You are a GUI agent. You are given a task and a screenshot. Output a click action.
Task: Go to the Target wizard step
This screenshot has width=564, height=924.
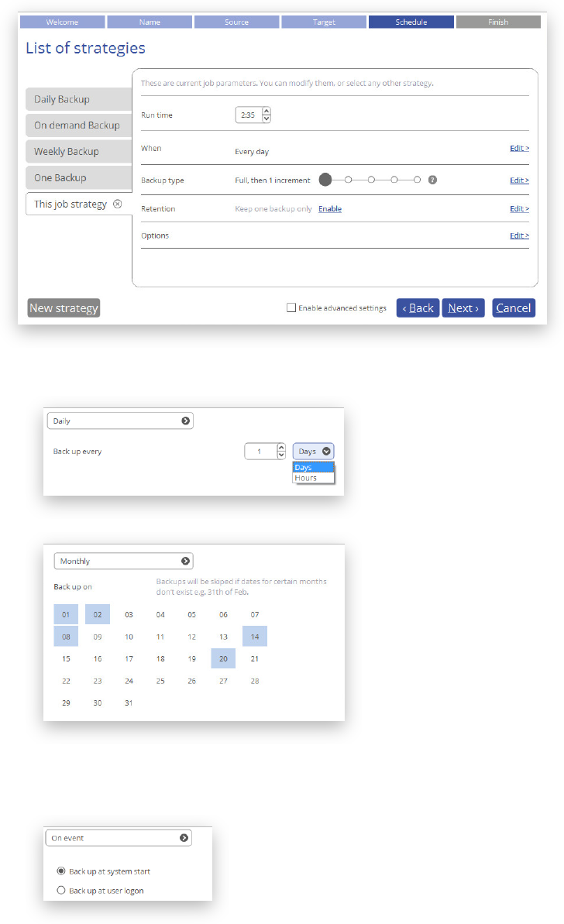coord(324,22)
